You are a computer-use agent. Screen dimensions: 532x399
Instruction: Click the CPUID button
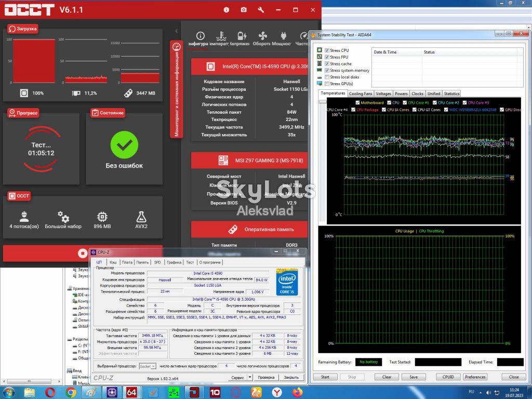(448, 377)
